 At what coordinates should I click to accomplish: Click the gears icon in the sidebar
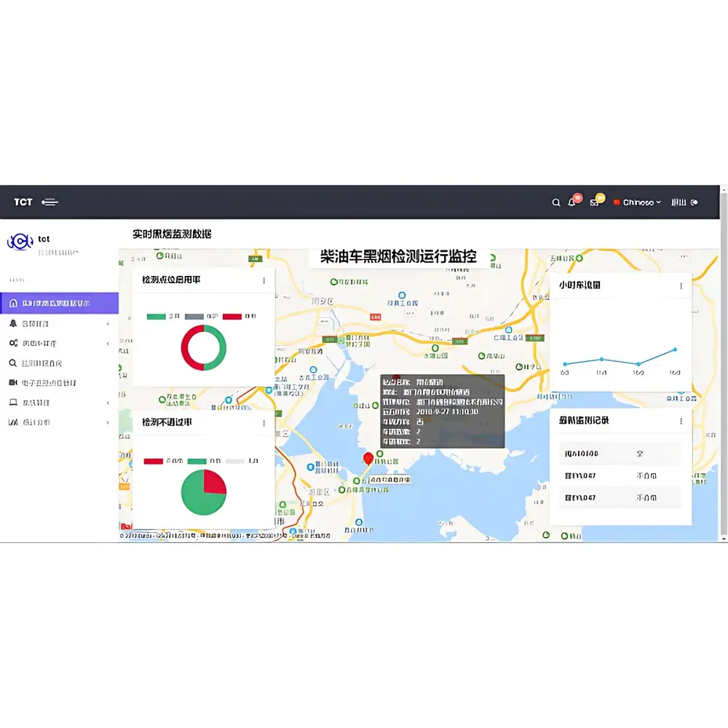(13, 343)
